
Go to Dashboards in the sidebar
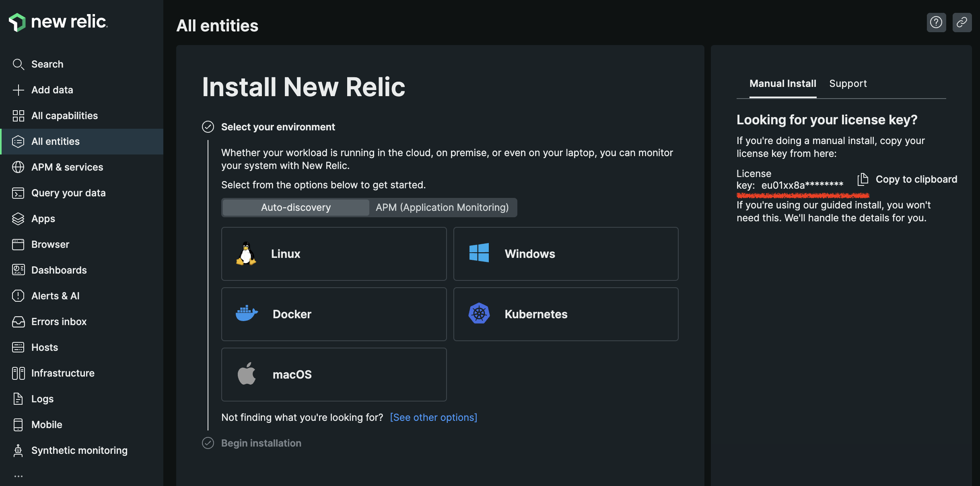(82, 270)
